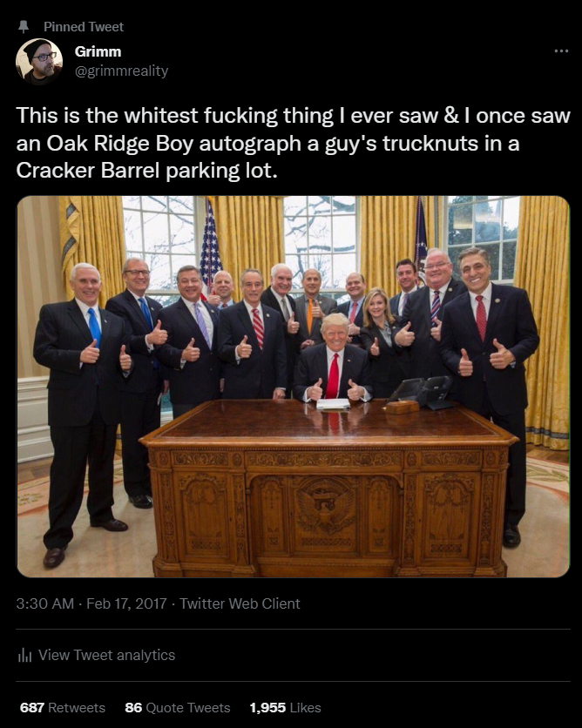This screenshot has width=582, height=728.
Task: Open the attached Oval Office photo
Action: click(293, 387)
